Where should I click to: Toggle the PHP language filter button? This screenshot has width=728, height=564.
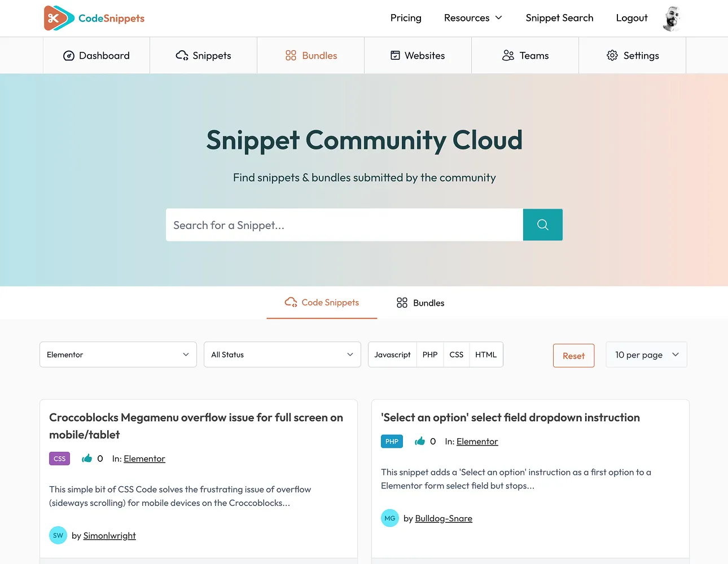point(430,355)
